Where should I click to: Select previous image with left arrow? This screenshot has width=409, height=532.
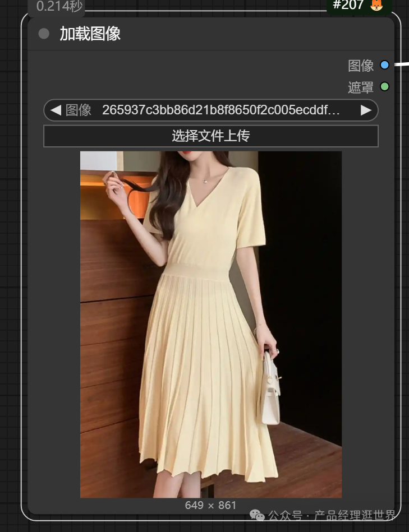(x=56, y=110)
